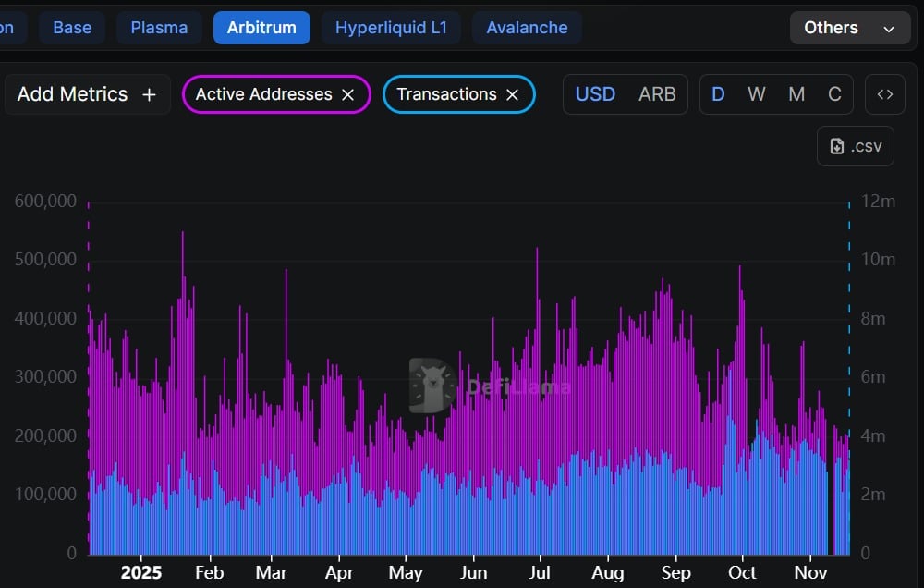Remove Transactions metric with its X icon
The height and width of the screenshot is (588, 924).
tap(513, 94)
